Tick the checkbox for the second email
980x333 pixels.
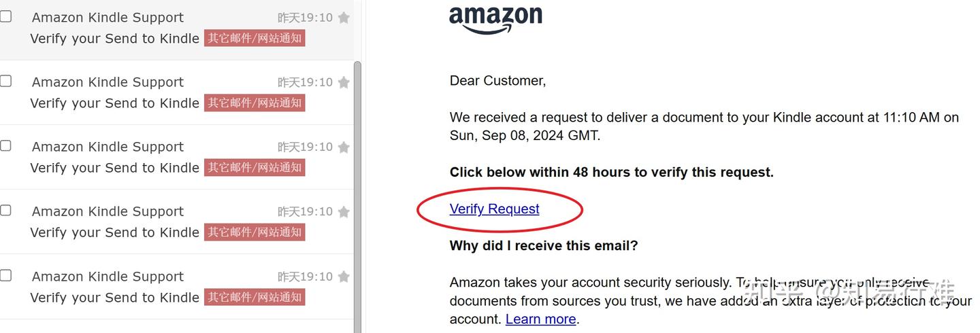(6, 81)
